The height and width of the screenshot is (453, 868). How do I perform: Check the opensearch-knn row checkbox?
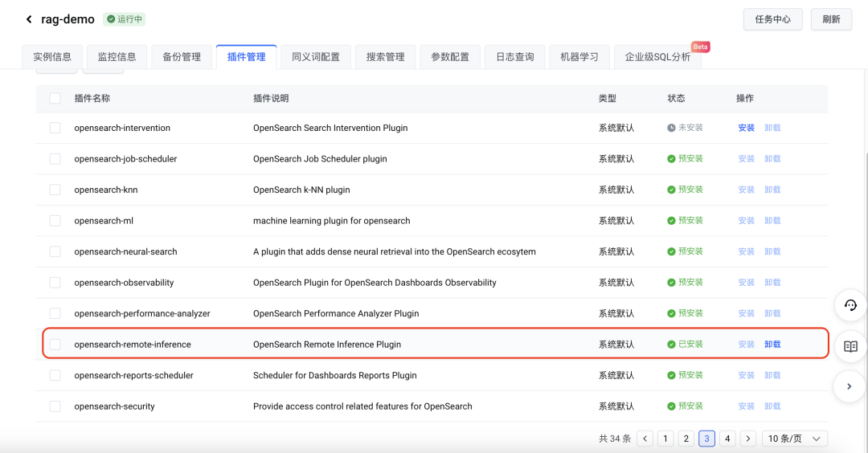click(55, 190)
